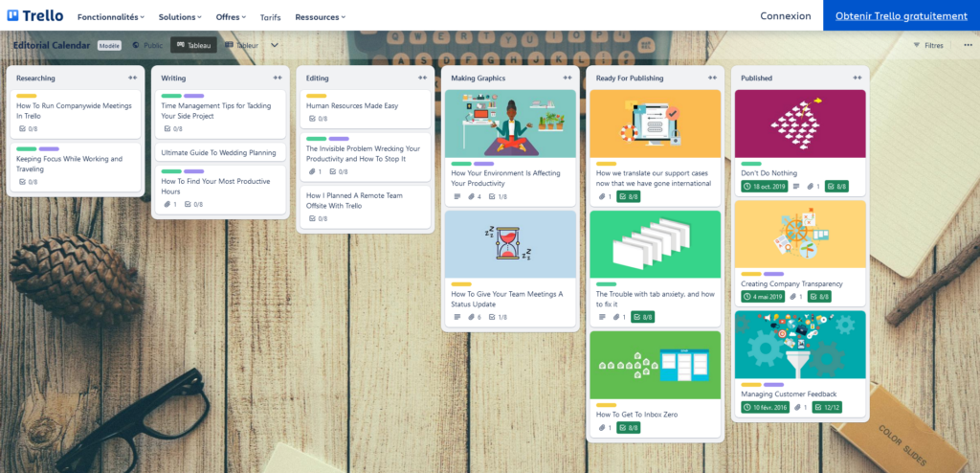Open Ultimate Guide To Wedding Planning card
980x473 pixels.
coord(219,152)
